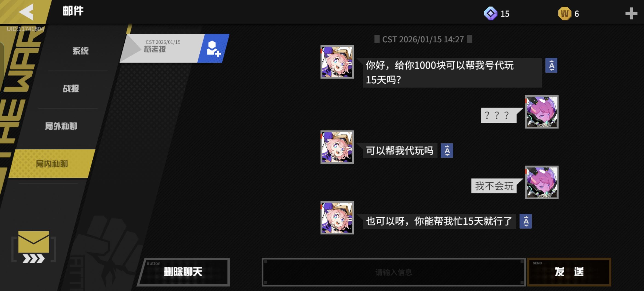Tap the purple diamond currency icon
644x291 pixels.
[491, 13]
